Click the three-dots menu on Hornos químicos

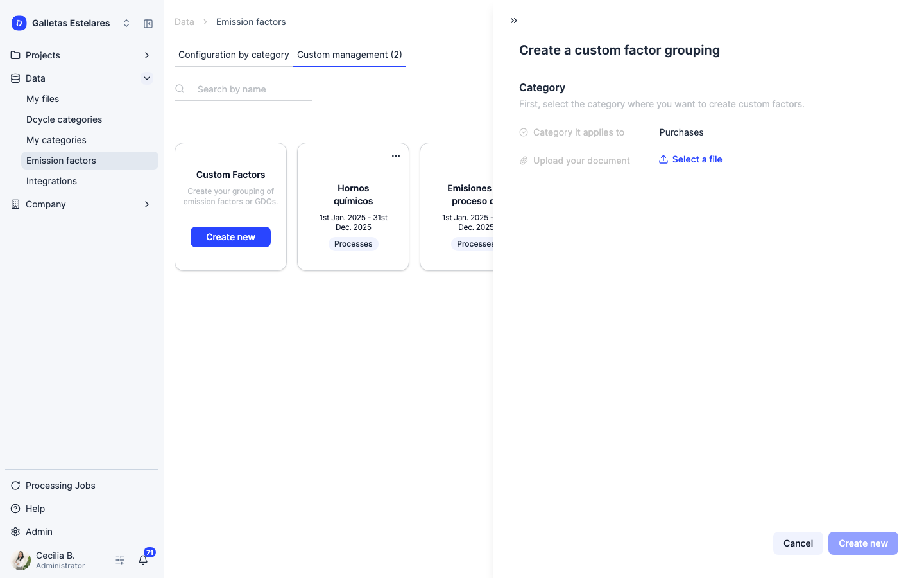(396, 156)
